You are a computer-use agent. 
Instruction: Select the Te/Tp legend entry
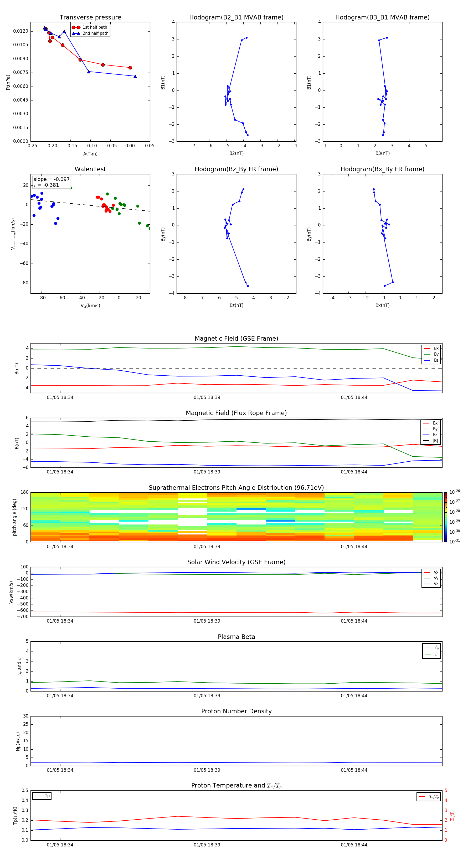429,796
